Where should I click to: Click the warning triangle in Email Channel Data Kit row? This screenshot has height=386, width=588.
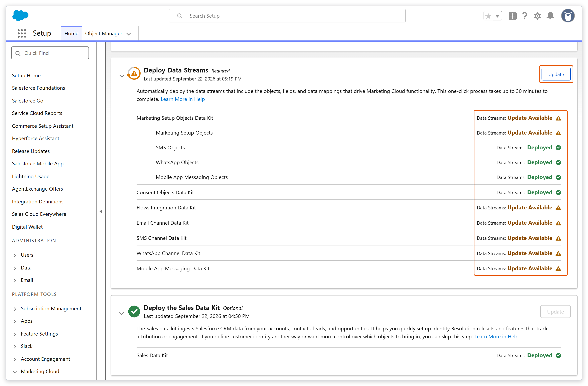pos(558,223)
